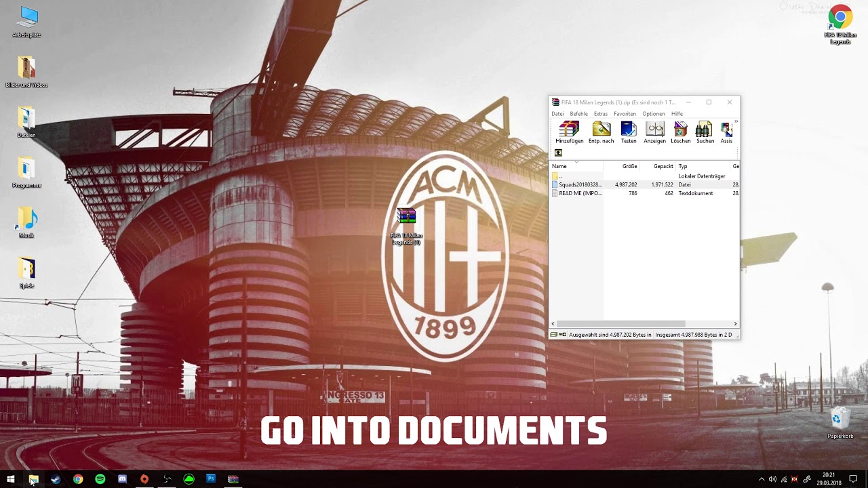Select the Musik desktop folder
The image size is (868, 488).
(x=26, y=222)
